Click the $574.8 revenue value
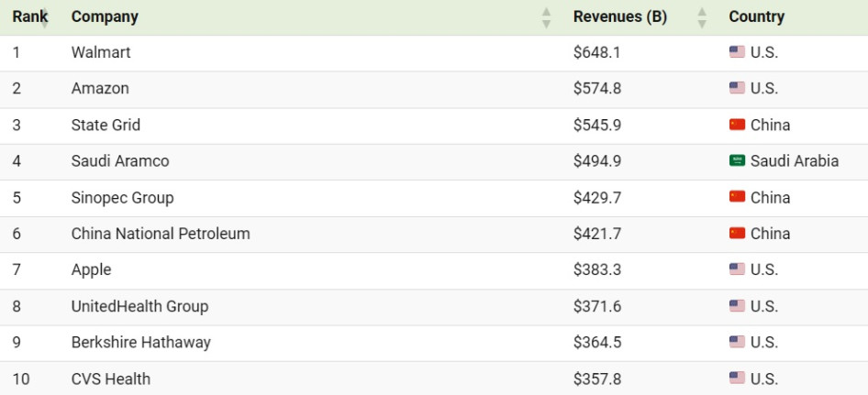 [596, 89]
